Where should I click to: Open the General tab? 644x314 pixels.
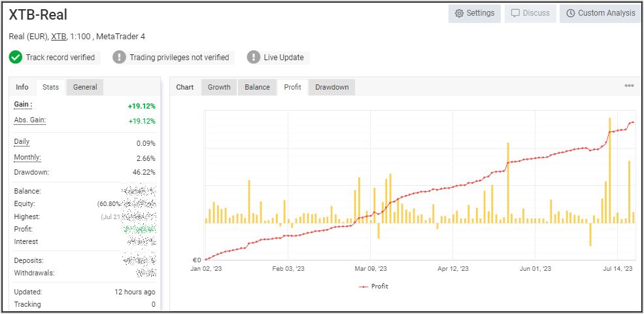tap(85, 87)
